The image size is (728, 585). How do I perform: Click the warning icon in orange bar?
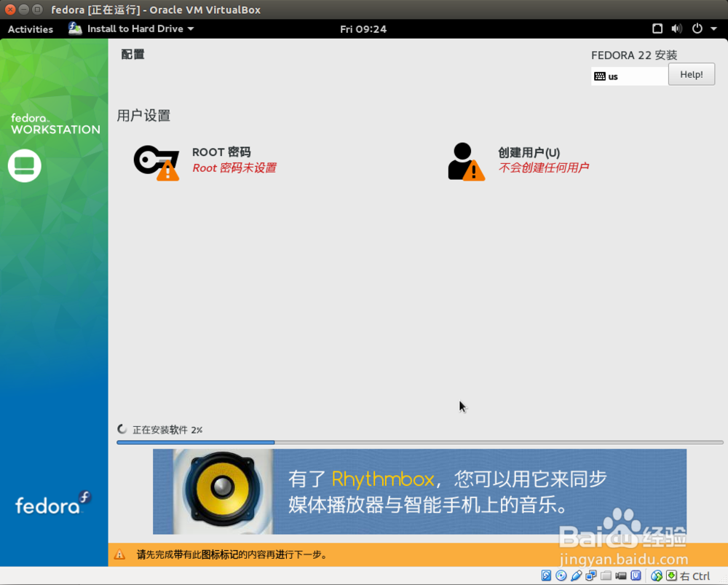coord(120,554)
